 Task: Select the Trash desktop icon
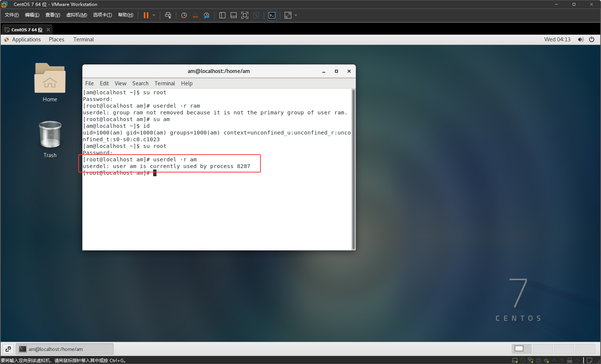point(50,139)
